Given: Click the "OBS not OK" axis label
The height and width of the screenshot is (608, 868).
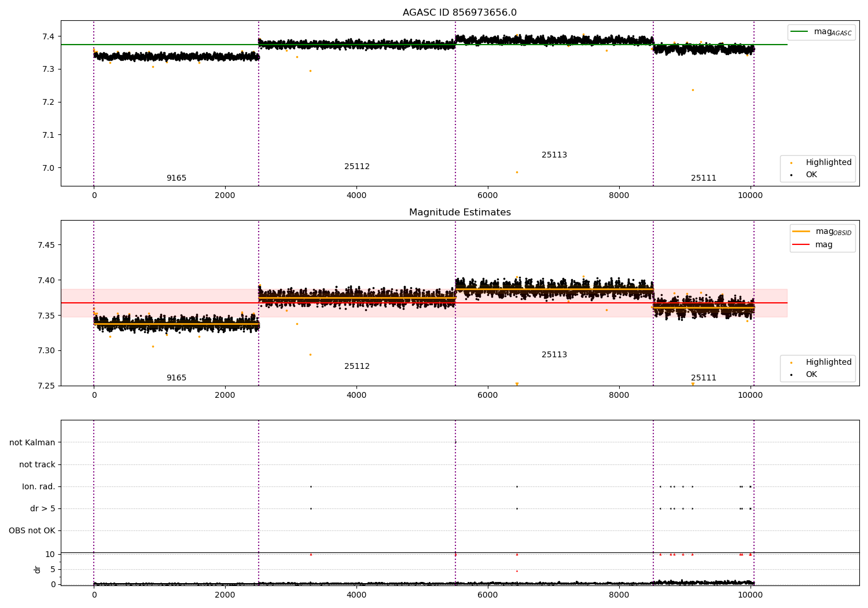Looking at the screenshot, I should [32, 531].
